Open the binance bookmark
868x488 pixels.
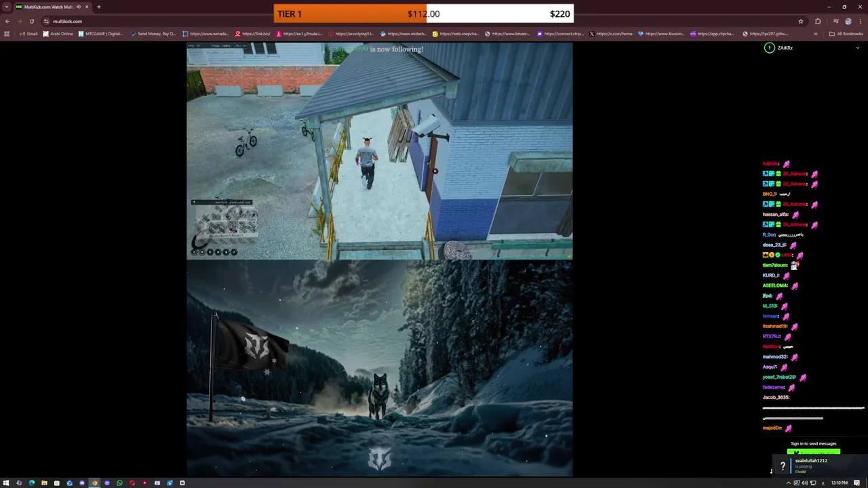click(508, 33)
